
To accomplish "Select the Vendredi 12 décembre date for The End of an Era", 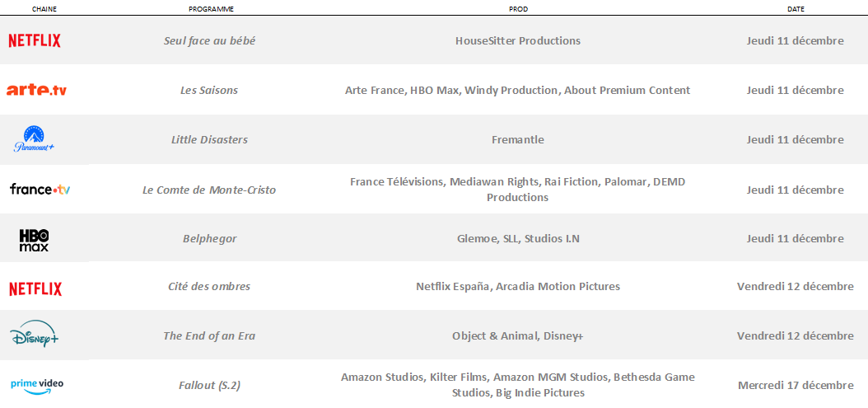I will pyautogui.click(x=795, y=336).
